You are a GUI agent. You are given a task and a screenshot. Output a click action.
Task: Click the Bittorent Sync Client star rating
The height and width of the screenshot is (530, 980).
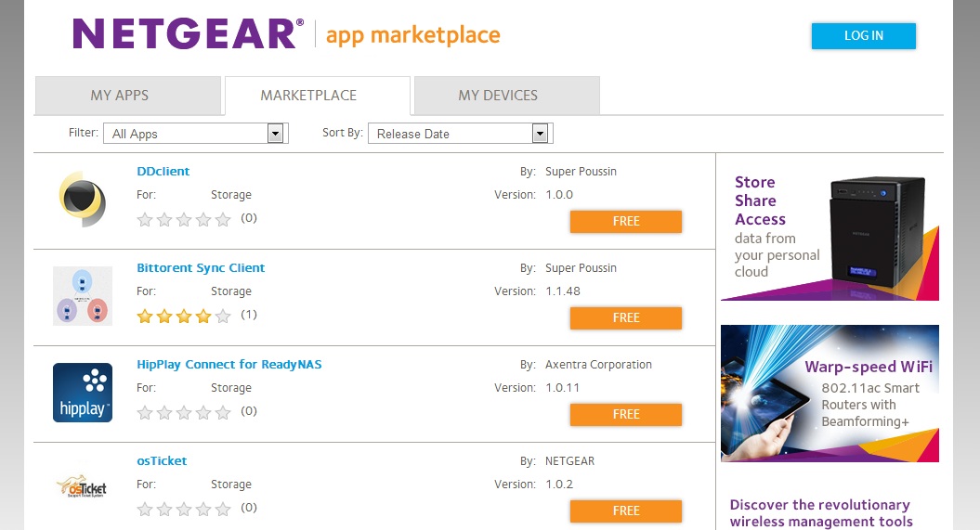point(184,316)
